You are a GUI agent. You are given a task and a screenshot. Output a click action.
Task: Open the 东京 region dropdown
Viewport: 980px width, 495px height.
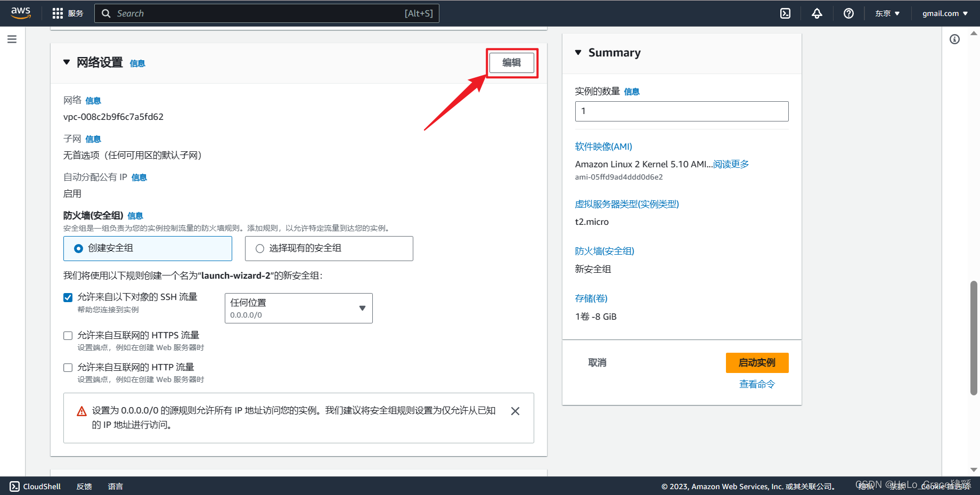pos(887,13)
